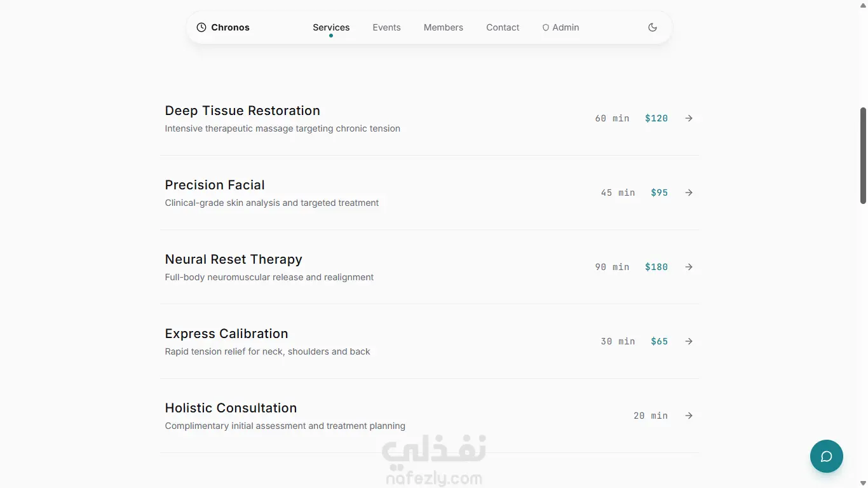Click arrow next to Precision Facial
This screenshot has width=868, height=488.
[x=689, y=193]
